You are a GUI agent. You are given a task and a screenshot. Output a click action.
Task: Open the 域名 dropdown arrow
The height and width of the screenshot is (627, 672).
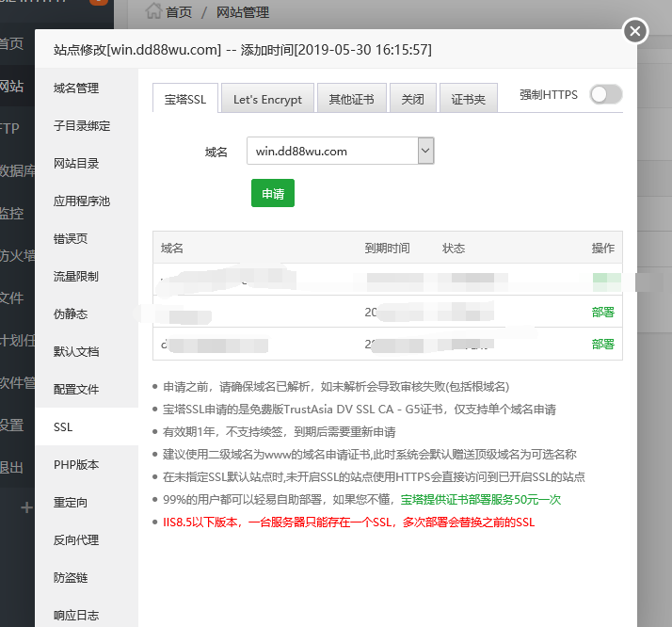(425, 151)
